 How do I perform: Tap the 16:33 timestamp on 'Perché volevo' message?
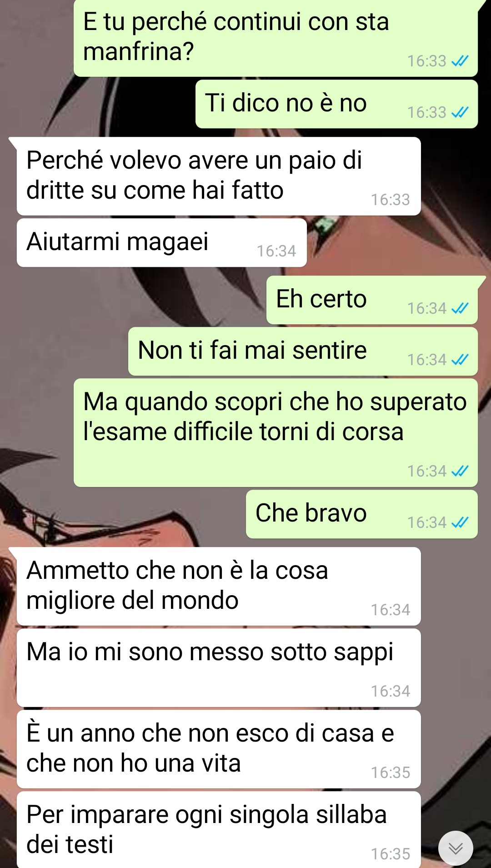pos(391,200)
